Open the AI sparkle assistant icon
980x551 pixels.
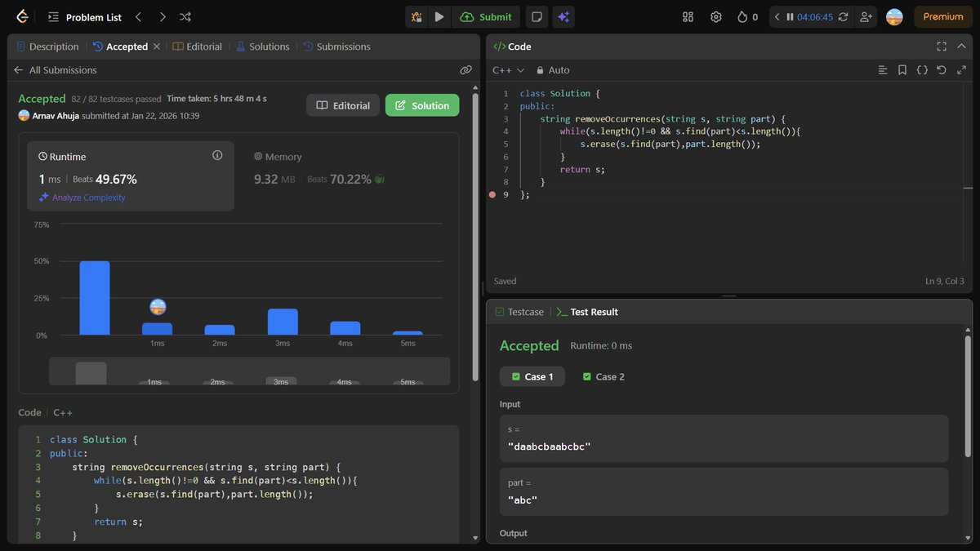[562, 16]
